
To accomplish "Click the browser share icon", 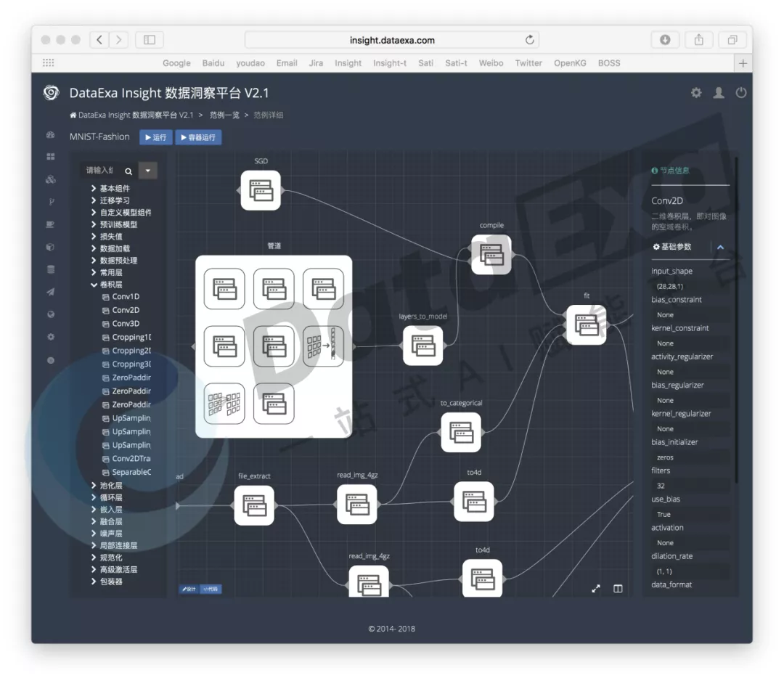I will (698, 39).
